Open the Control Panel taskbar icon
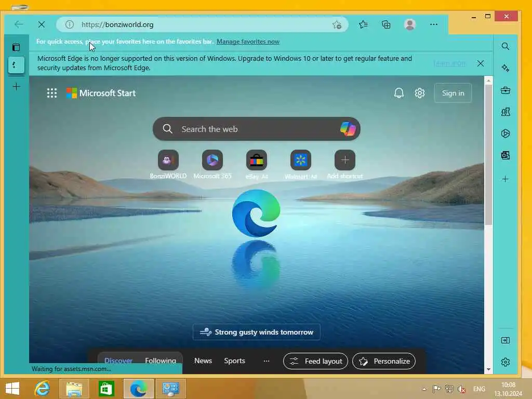 [170, 389]
